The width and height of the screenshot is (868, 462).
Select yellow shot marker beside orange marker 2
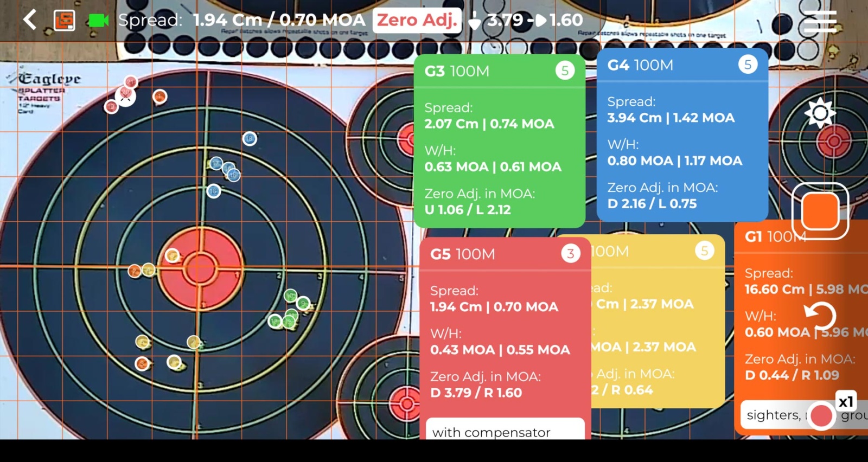point(149,270)
